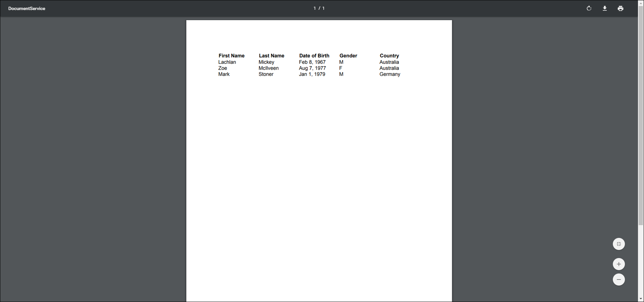644x302 pixels.
Task: Click the scrollbar down arrow
Action: (x=641, y=299)
